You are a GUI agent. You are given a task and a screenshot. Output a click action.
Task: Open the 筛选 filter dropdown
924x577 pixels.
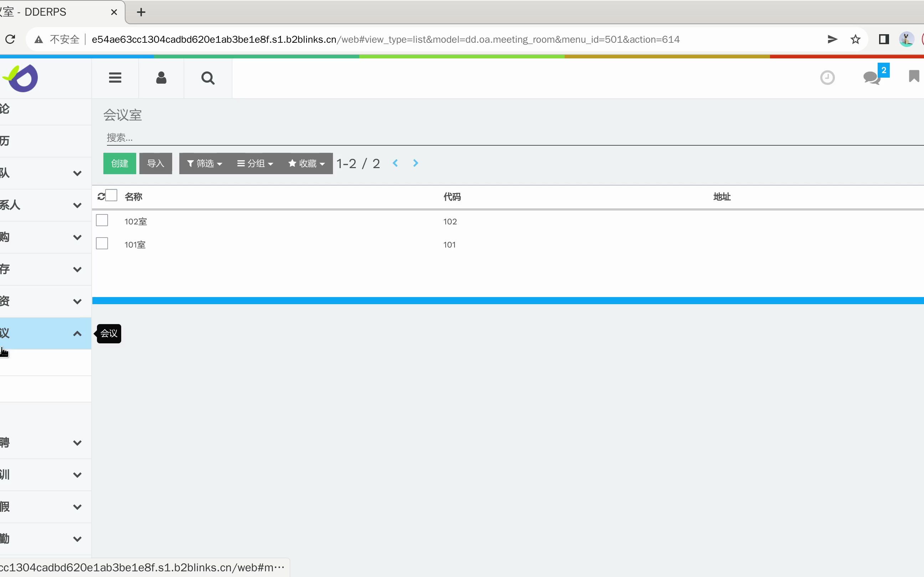coord(204,164)
